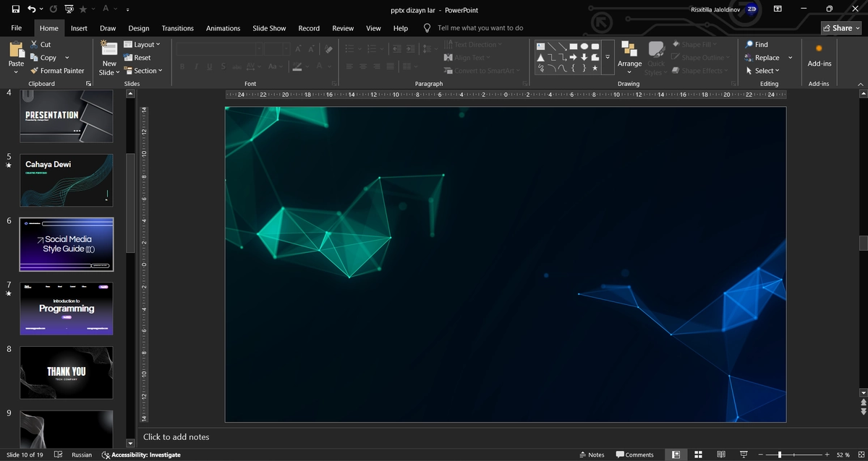Click the Arrange icon
Image resolution: width=868 pixels, height=461 pixels.
pyautogui.click(x=629, y=49)
